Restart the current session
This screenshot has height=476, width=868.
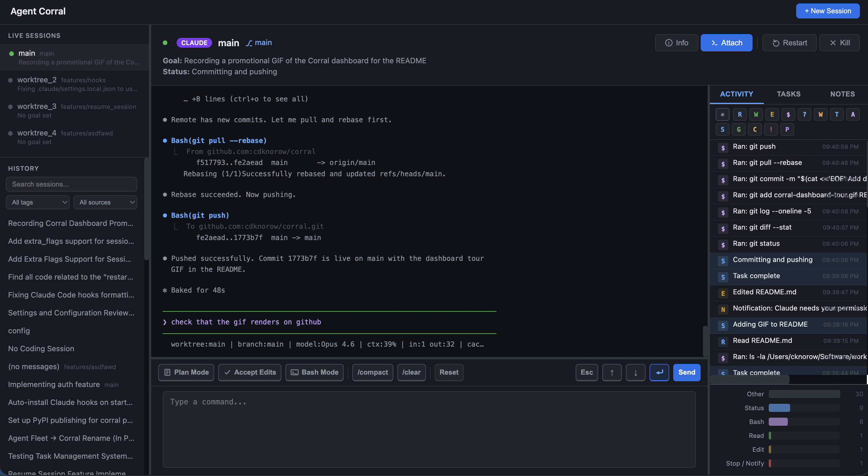point(789,43)
